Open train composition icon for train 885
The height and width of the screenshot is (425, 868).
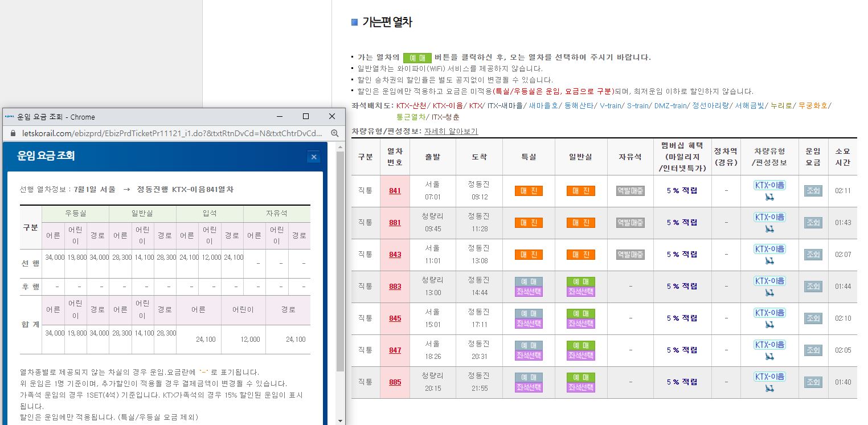click(769, 388)
